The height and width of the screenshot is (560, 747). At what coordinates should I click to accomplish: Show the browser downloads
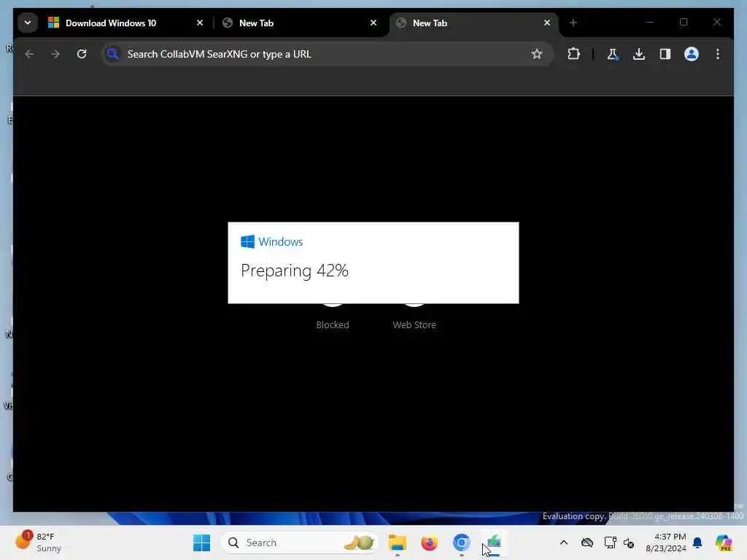(x=639, y=54)
